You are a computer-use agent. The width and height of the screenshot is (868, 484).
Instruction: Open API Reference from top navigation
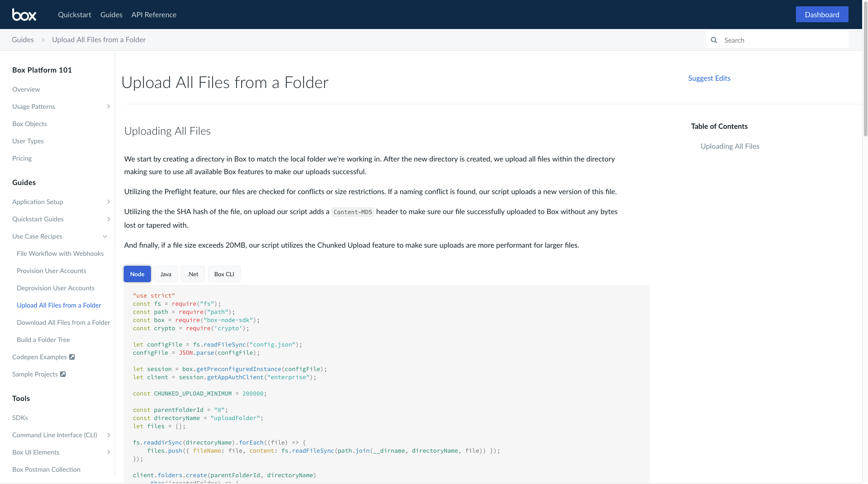153,15
